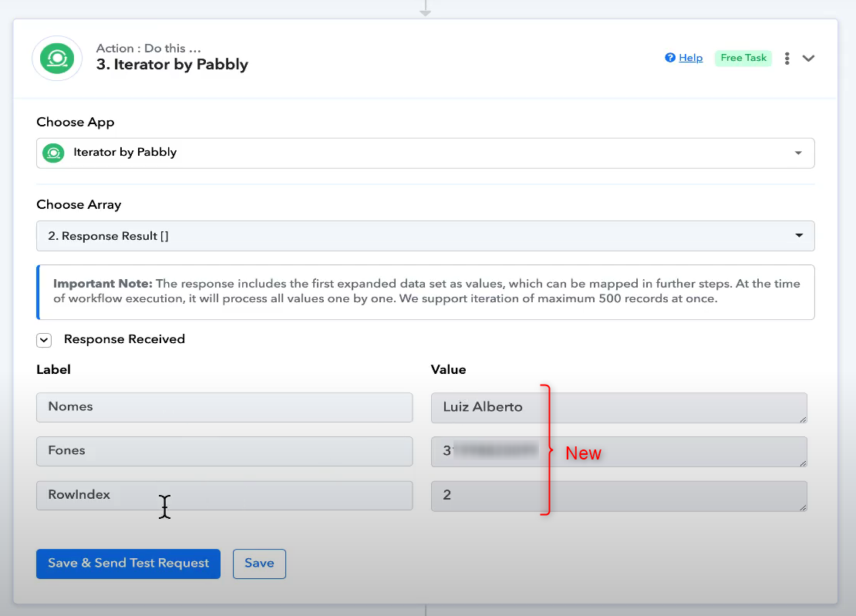Click the Iterator icon in Choose App field

point(53,153)
